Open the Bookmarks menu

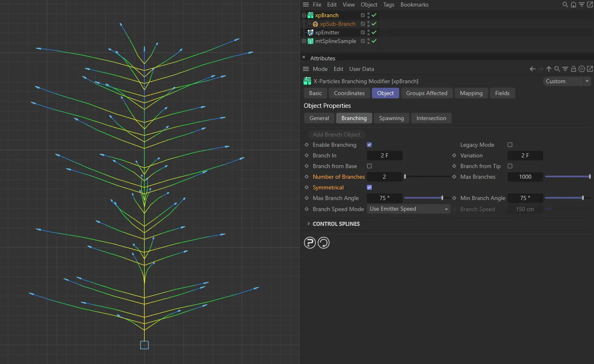[414, 5]
